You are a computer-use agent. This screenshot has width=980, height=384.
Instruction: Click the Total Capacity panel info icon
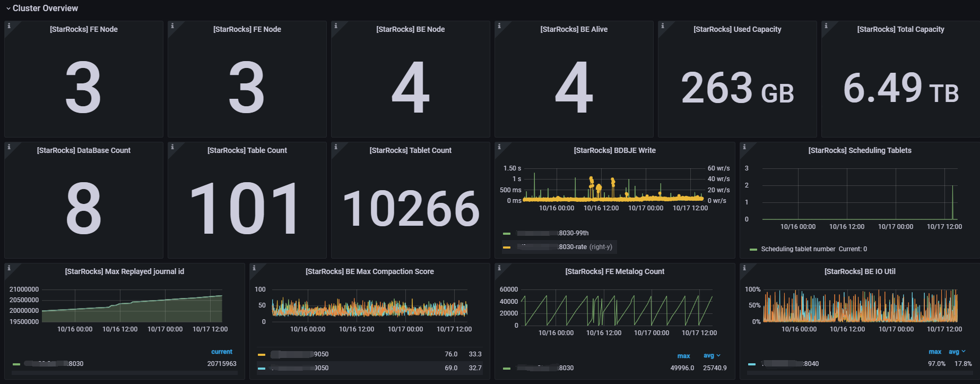(x=826, y=25)
